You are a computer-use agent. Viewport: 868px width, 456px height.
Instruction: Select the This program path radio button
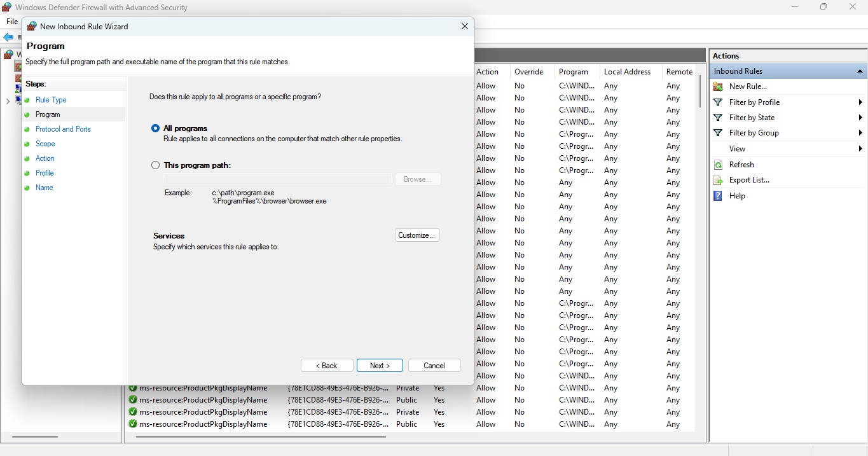pyautogui.click(x=156, y=165)
